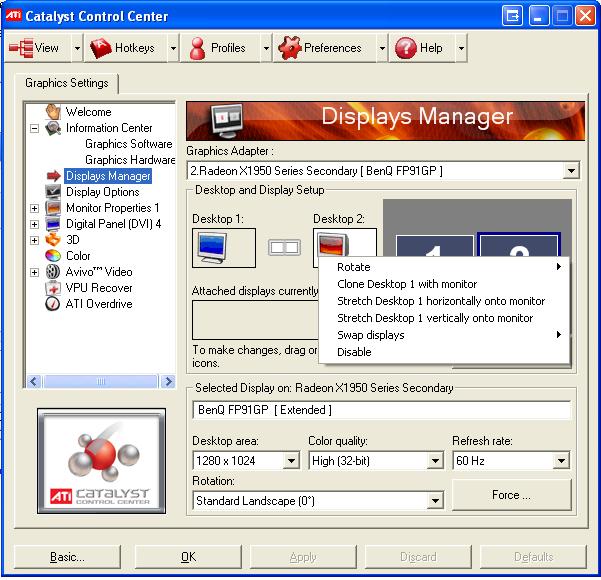Click the extended desktop mode icon between desktops
The height and width of the screenshot is (580, 601).
click(284, 248)
